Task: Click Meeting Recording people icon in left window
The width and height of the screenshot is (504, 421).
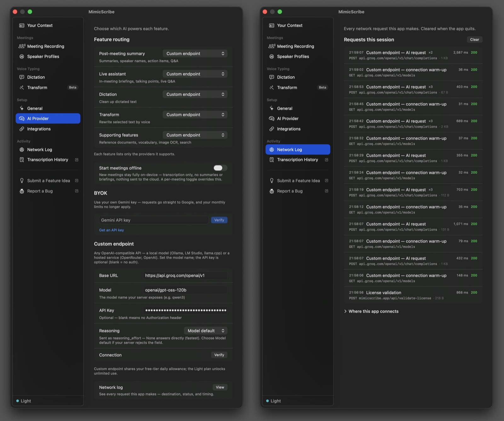Action: click(x=22, y=46)
